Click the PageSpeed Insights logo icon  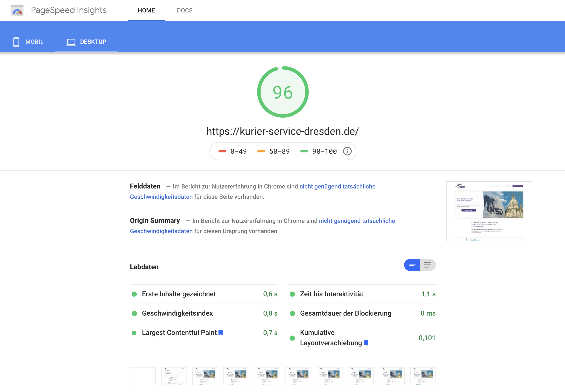click(17, 10)
